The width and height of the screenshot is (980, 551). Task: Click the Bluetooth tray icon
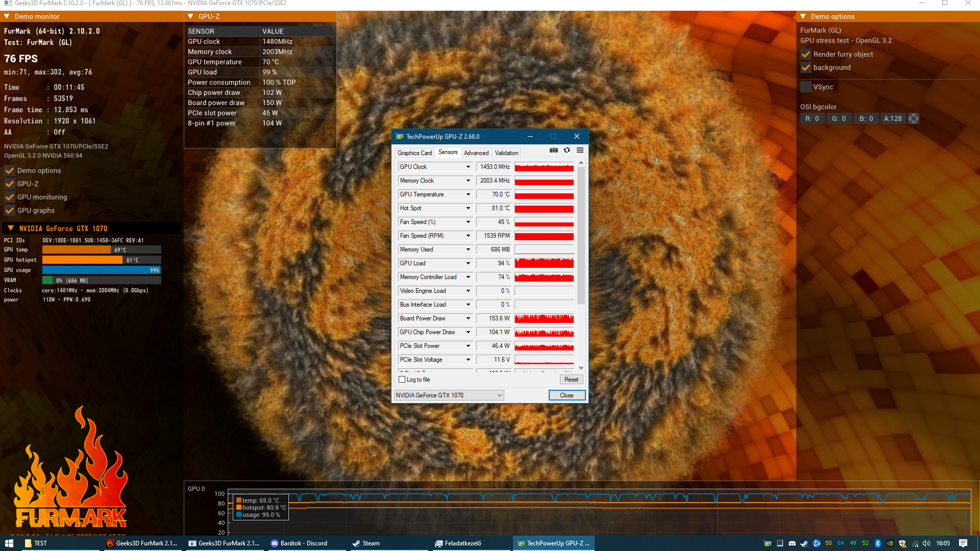pyautogui.click(x=877, y=543)
